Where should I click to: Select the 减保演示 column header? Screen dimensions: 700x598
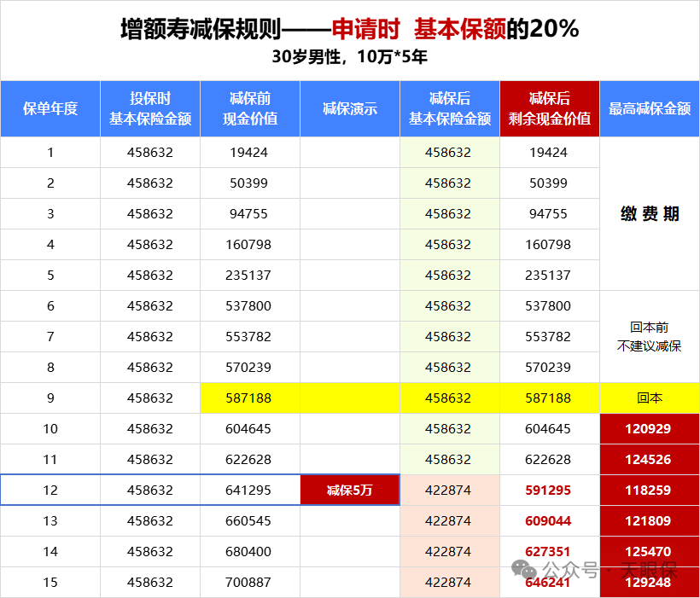tap(350, 108)
